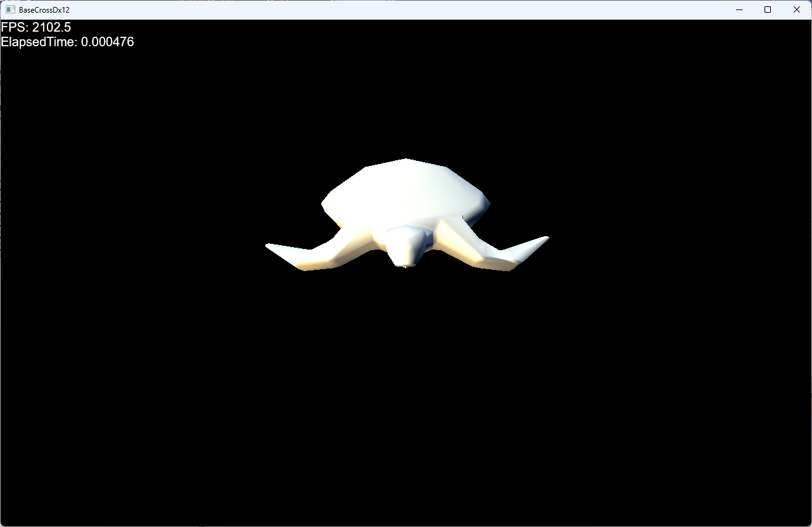
Task: Close the BaseCrossDx12 window
Action: (797, 10)
